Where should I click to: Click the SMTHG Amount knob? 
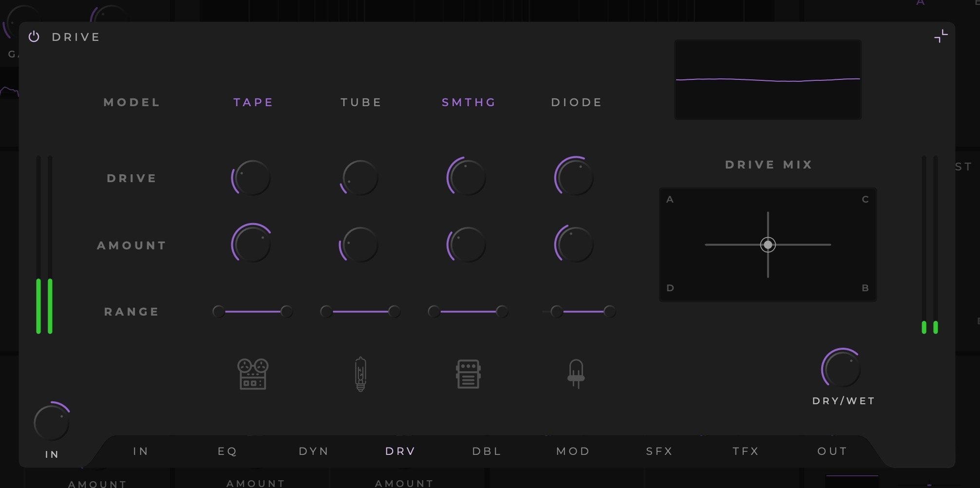(467, 244)
